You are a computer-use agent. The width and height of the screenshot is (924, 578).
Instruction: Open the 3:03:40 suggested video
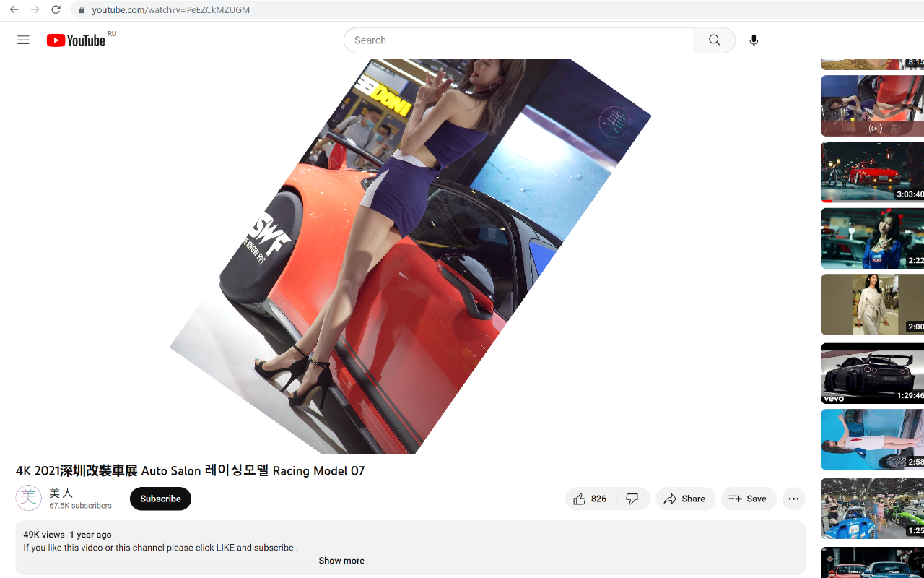tap(872, 172)
